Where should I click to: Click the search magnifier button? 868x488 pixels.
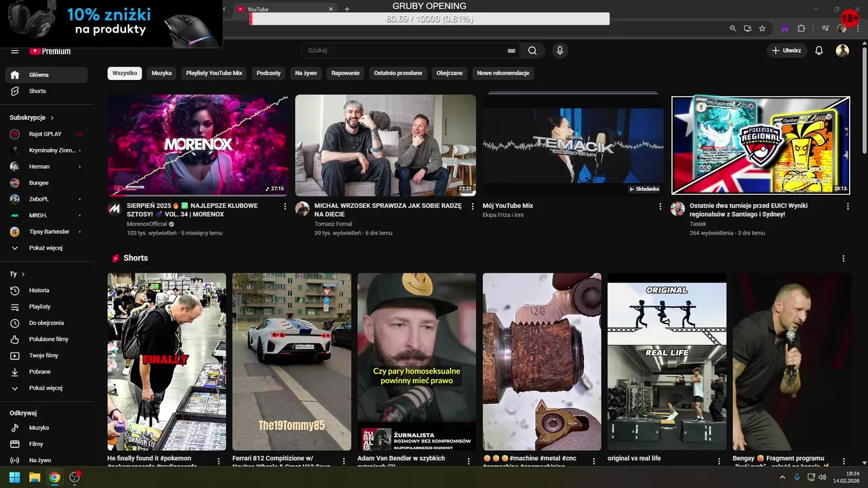[532, 51]
